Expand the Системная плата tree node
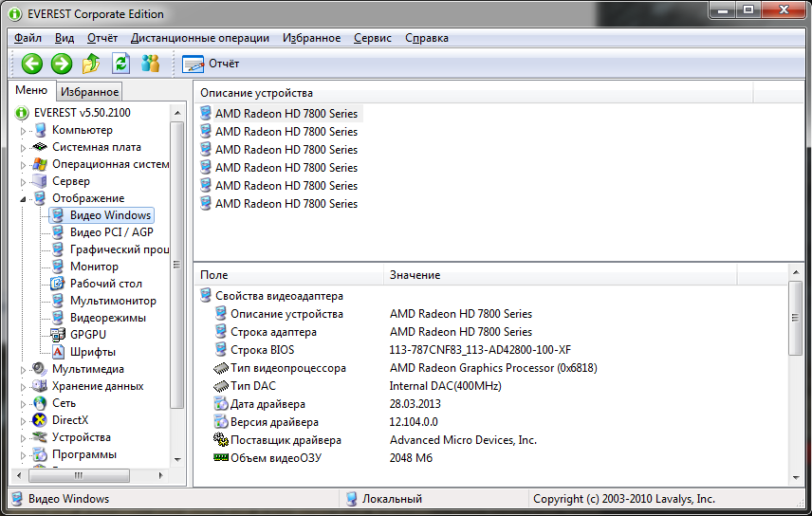 pos(23,148)
